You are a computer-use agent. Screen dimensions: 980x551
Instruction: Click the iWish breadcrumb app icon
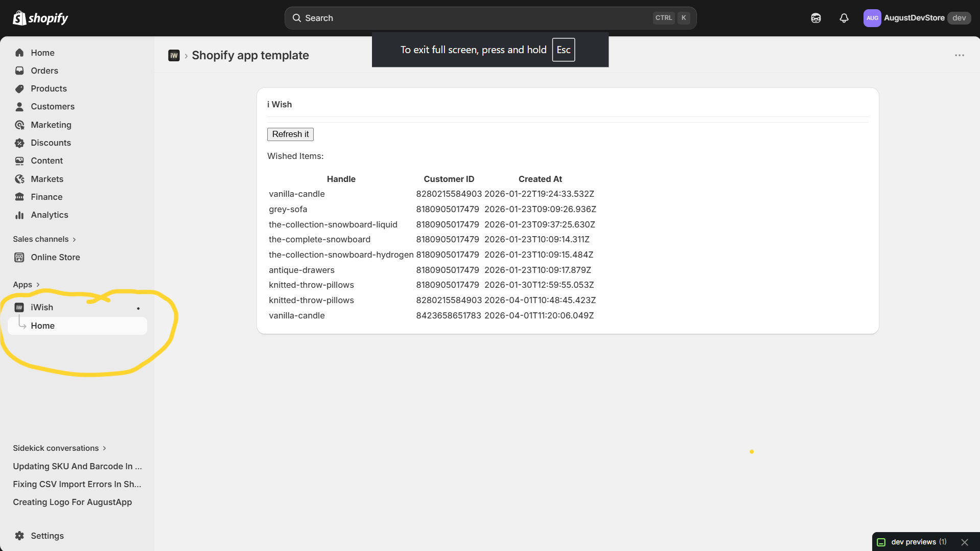click(x=174, y=55)
